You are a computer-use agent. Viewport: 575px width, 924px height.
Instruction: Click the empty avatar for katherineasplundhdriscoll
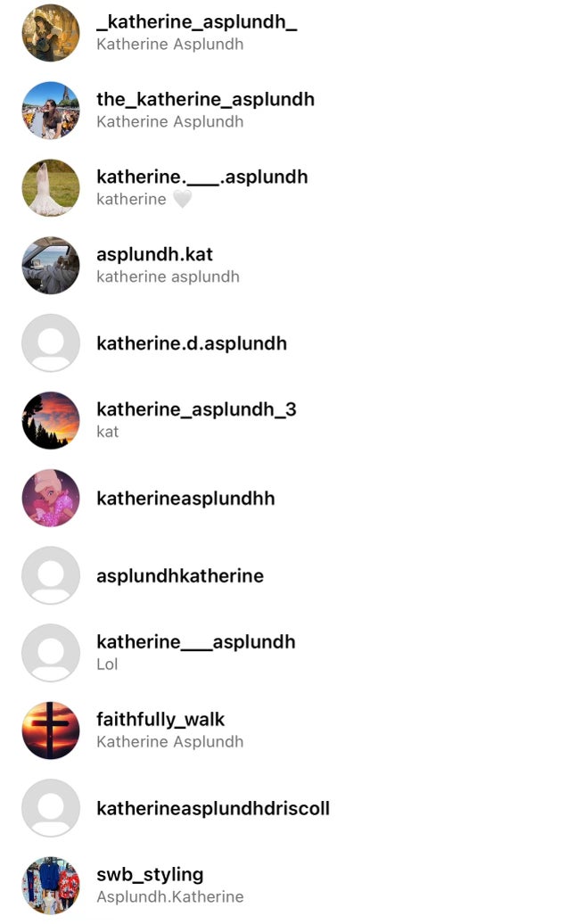(51, 808)
